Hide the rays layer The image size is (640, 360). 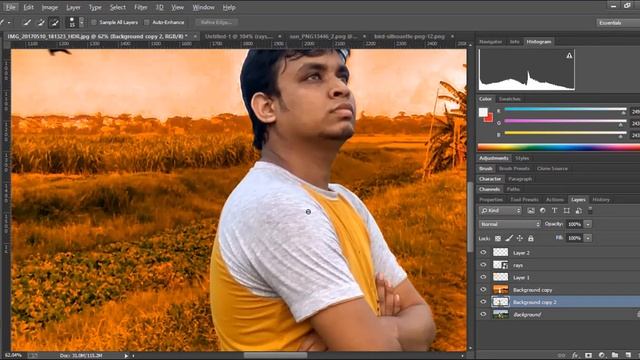[x=483, y=265]
